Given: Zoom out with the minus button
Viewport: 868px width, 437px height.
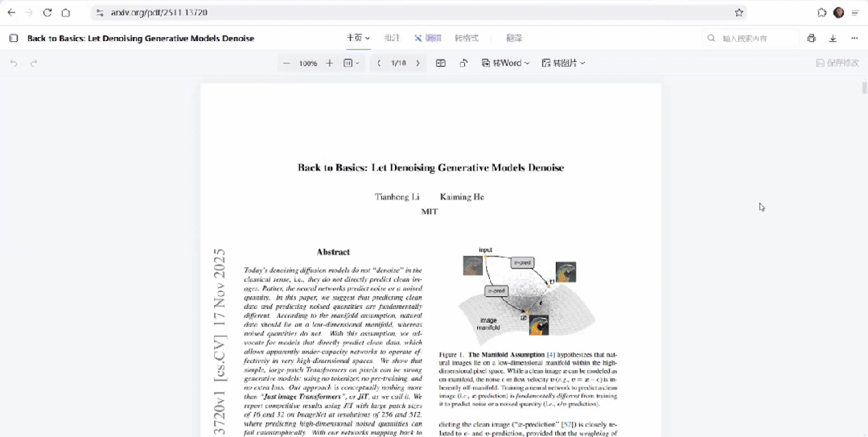Looking at the screenshot, I should click(x=286, y=63).
